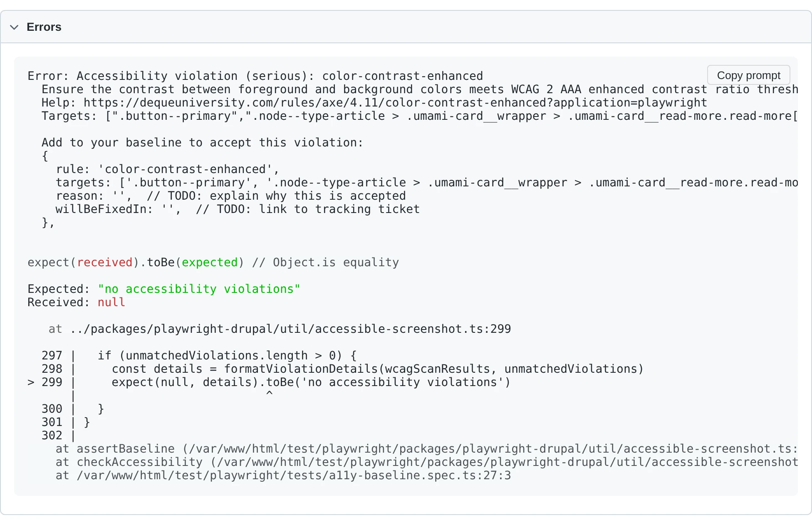This screenshot has width=812, height=525.
Task: Click the Errors panel header
Action: click(x=44, y=27)
